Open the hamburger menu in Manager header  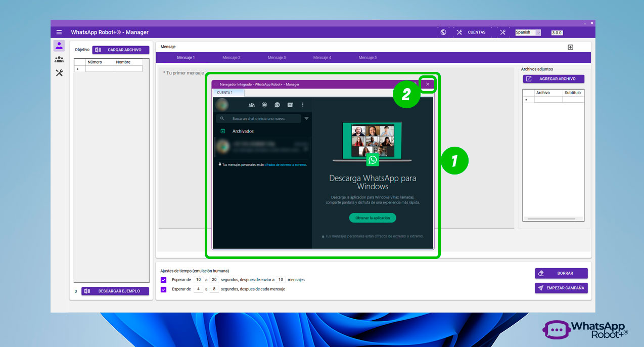[59, 32]
